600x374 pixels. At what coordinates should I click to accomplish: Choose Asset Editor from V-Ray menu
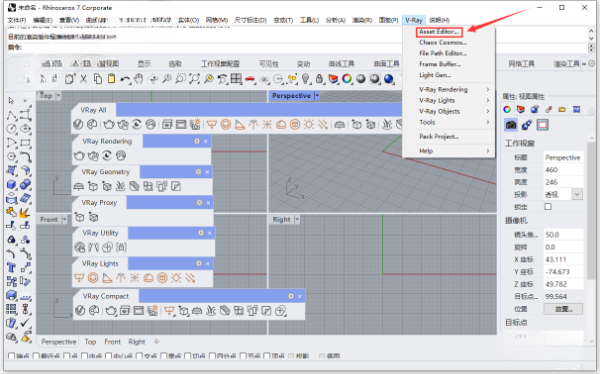pyautogui.click(x=439, y=32)
